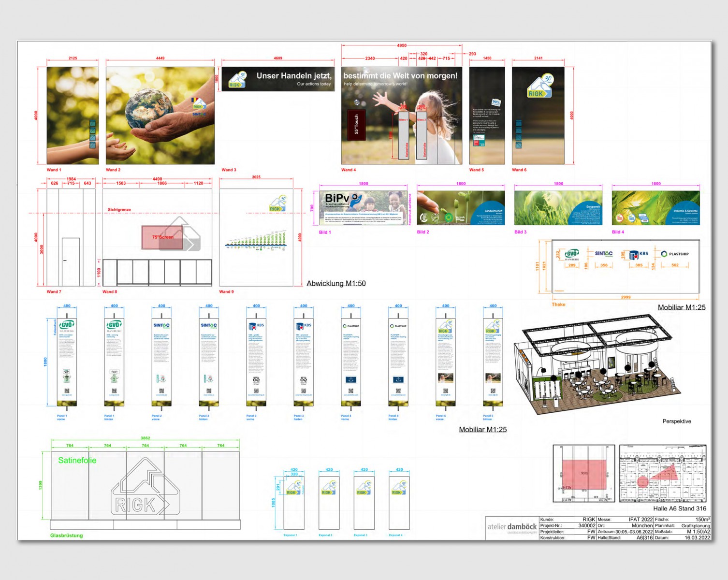Image resolution: width=728 pixels, height=580 pixels.
Task: Select the Panel 1 vorne GVÖ panel
Action: click(x=67, y=362)
